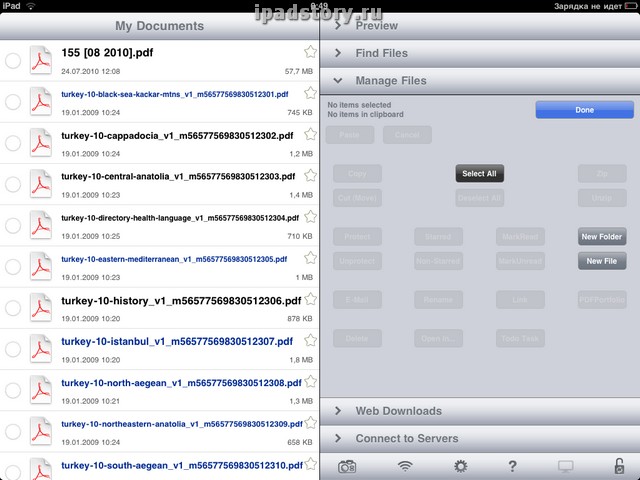
Task: Tap PDF icon of turkey-10-northeastern-anatolia file
Action: [41, 431]
